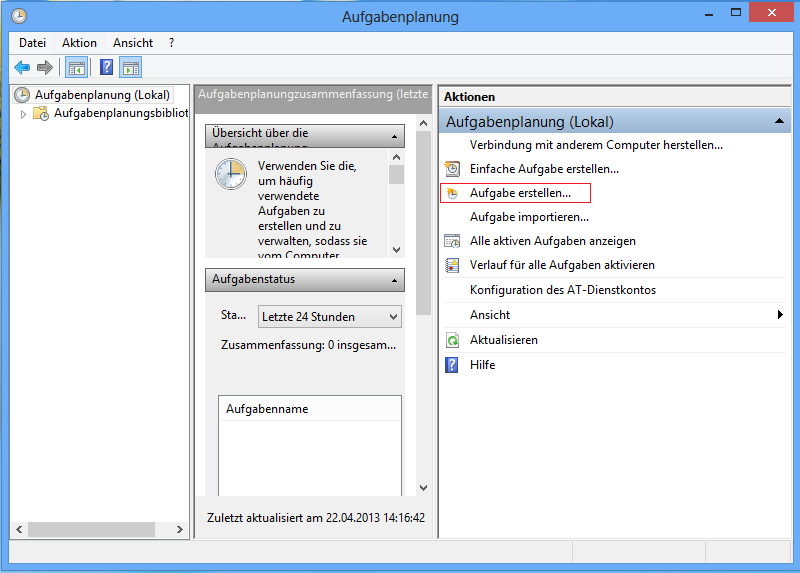Screen dimensions: 800x573
Task: Open the Datei menu
Action: point(32,43)
